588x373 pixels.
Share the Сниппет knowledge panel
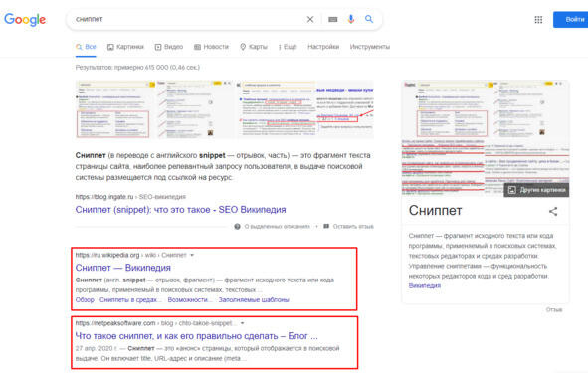[x=553, y=211]
